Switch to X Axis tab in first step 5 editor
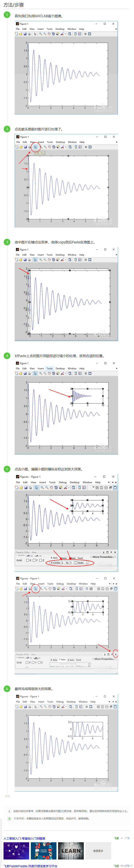 pos(54,558)
